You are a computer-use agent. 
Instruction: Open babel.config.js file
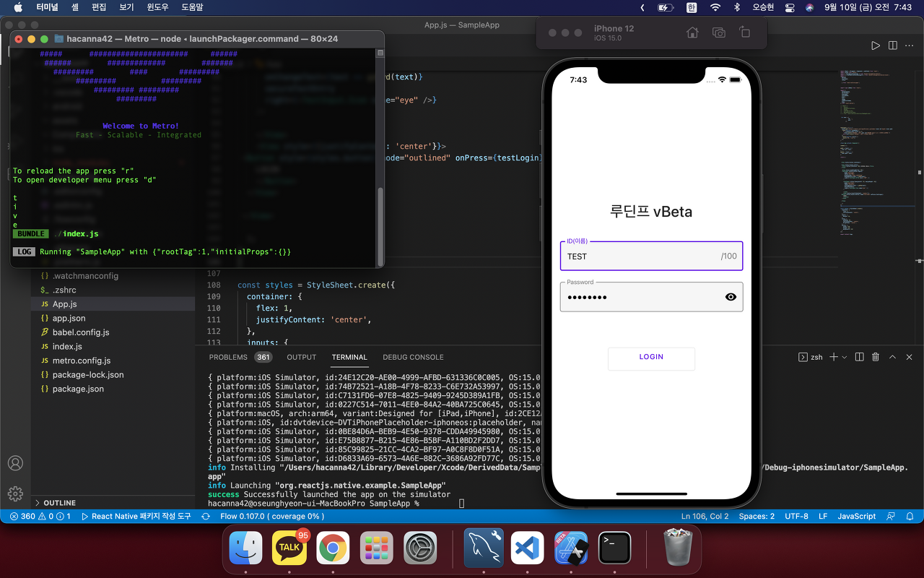point(81,332)
